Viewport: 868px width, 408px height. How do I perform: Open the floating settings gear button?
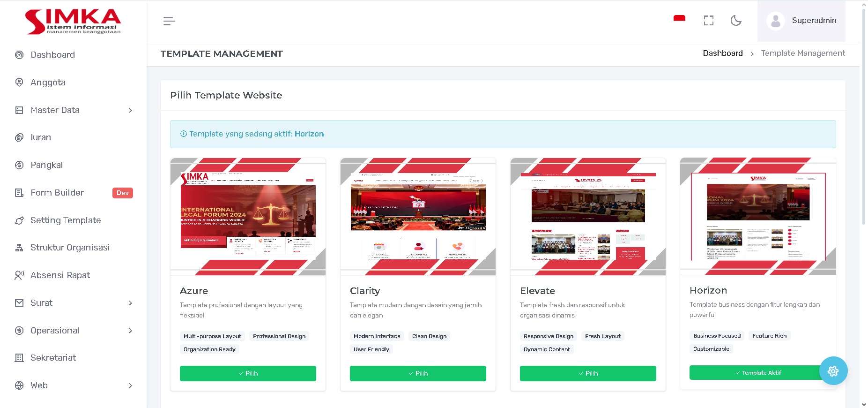click(833, 371)
